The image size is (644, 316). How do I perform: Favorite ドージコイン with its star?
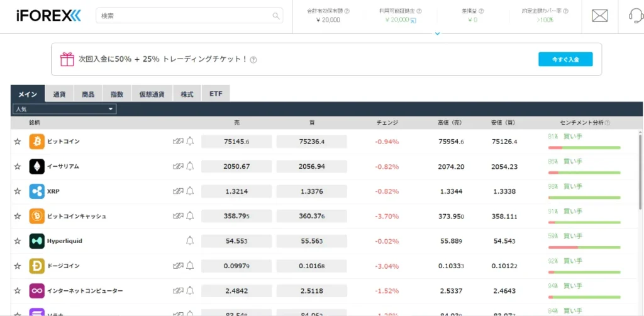17,266
